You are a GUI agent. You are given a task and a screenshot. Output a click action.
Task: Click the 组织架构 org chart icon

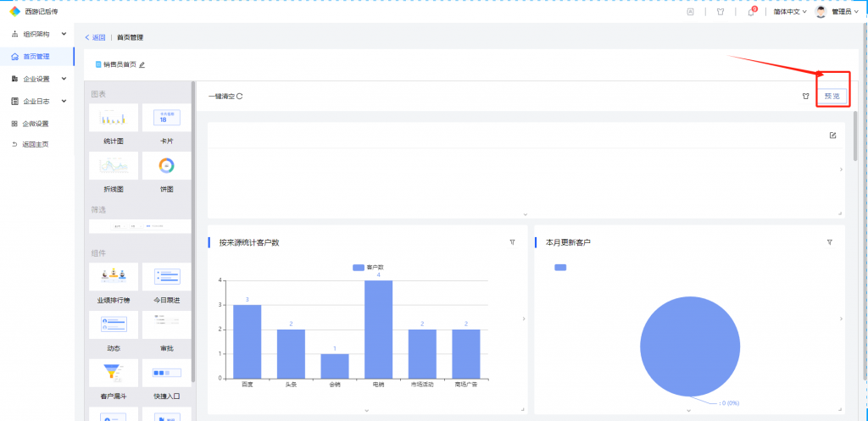click(14, 34)
